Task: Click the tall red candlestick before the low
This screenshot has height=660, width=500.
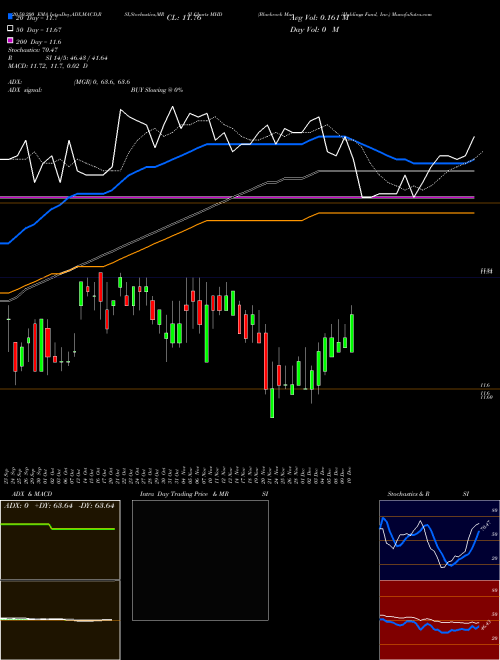Action: [266, 361]
